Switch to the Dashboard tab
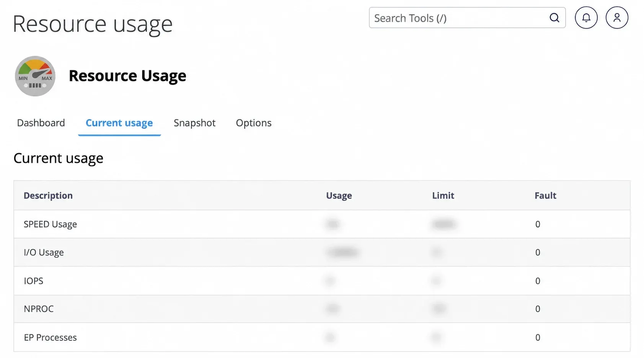 coord(41,123)
